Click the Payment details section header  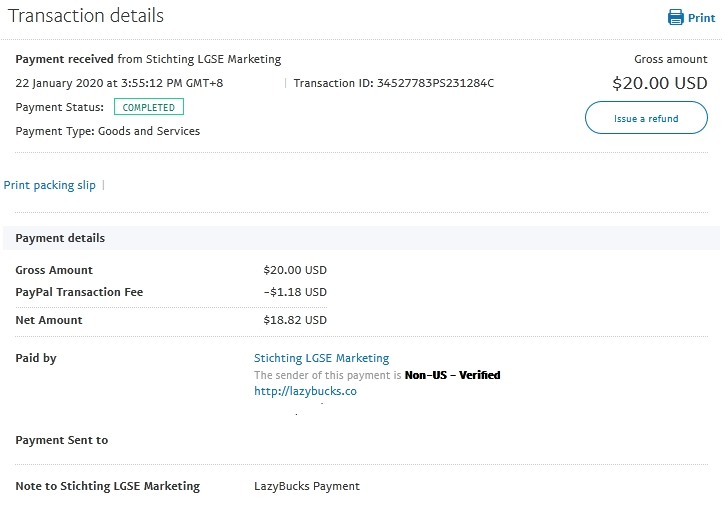(x=60, y=238)
